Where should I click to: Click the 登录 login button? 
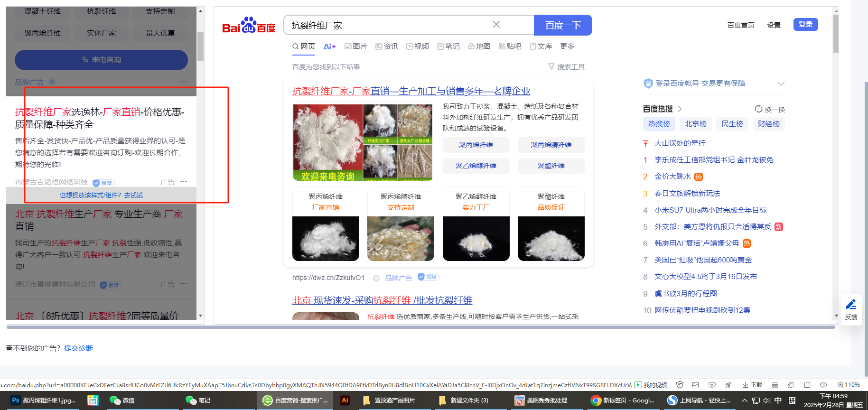click(805, 25)
